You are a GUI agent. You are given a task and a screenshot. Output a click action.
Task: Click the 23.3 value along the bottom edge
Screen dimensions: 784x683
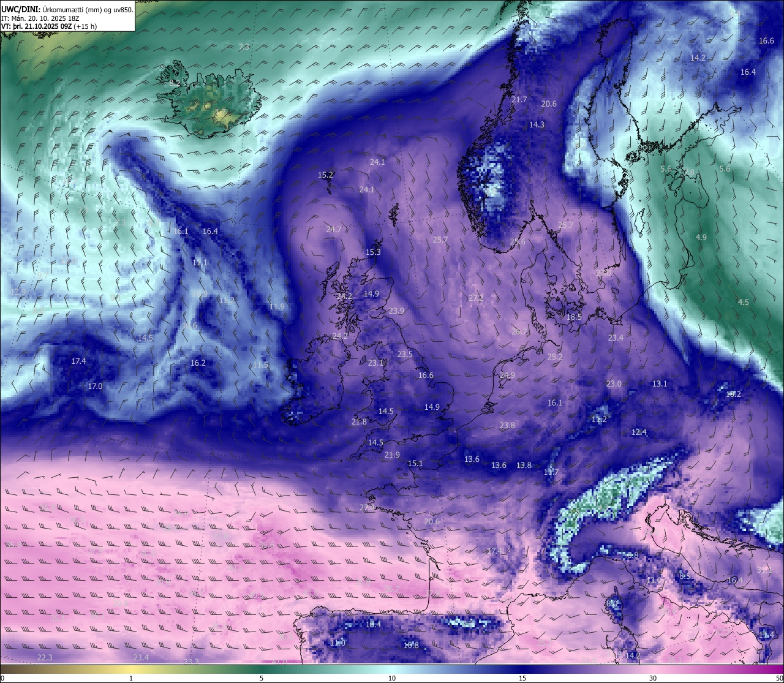pos(192,662)
